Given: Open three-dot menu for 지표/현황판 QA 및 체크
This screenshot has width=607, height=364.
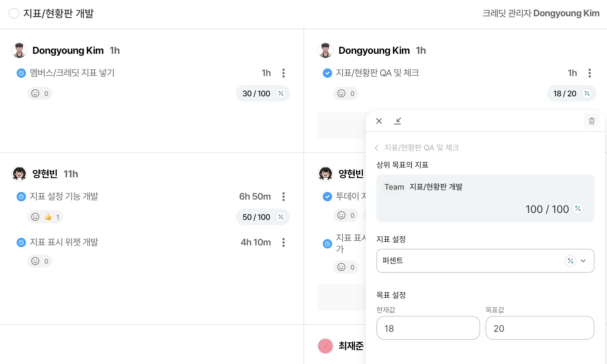Looking at the screenshot, I should point(590,73).
